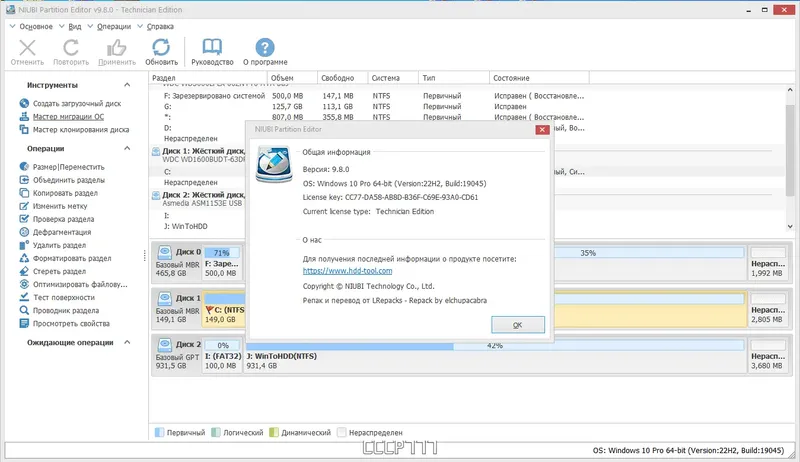Select the I: (FAT32) 100,0 MB partition block

tap(222, 355)
